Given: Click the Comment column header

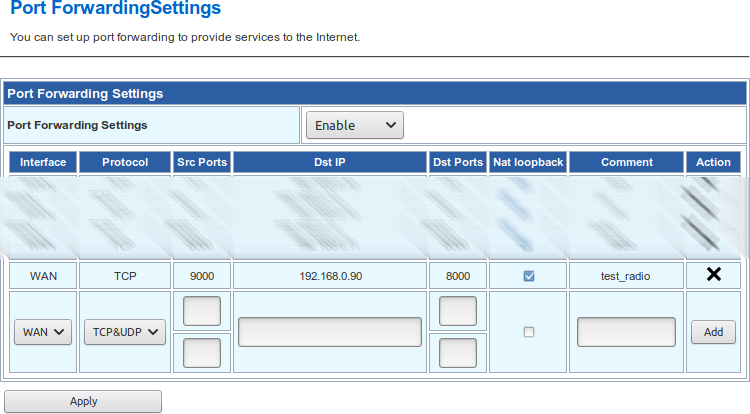Looking at the screenshot, I should point(626,162).
